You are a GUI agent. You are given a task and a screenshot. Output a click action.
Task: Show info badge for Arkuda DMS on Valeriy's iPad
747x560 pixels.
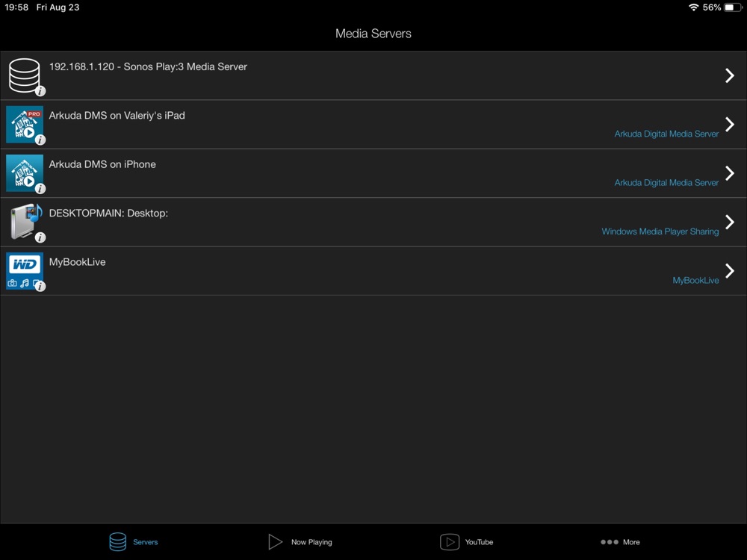[x=40, y=140]
